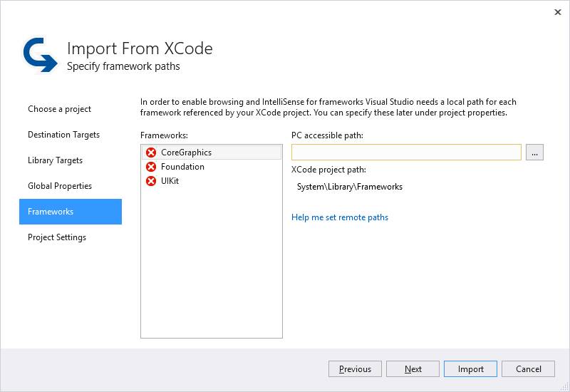570x392 pixels.
Task: Click the red error icon beside CoreGraphics
Action: click(151, 153)
